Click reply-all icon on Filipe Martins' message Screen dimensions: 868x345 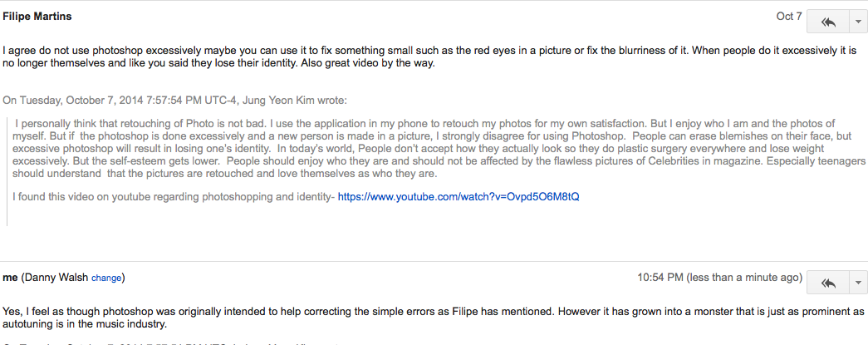point(827,21)
